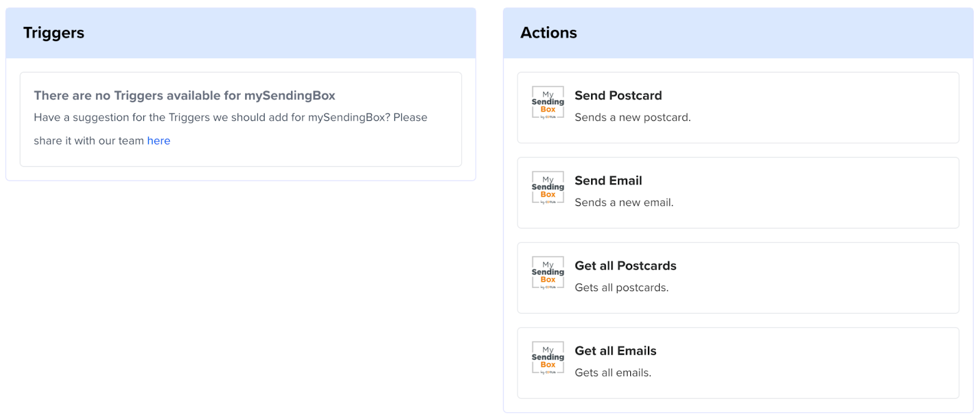This screenshot has height=419, width=980.
Task: Select the Get all Emails title
Action: pos(616,351)
